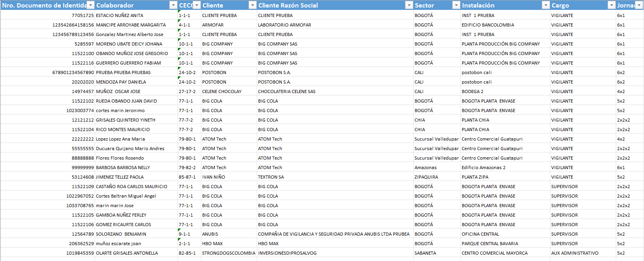Image resolution: width=644 pixels, height=261 pixels.
Task: Select the STRONGDOGSCOLOMBIA client cell
Action: [x=229, y=253]
